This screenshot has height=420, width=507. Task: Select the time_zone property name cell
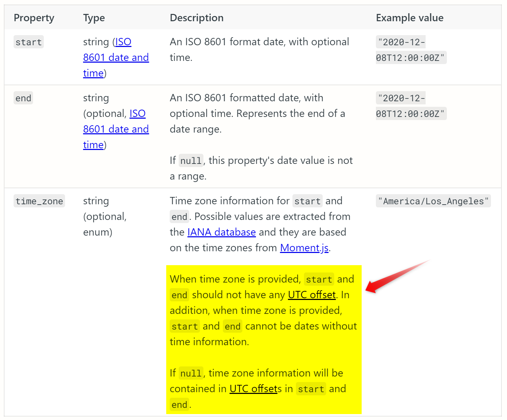39,201
